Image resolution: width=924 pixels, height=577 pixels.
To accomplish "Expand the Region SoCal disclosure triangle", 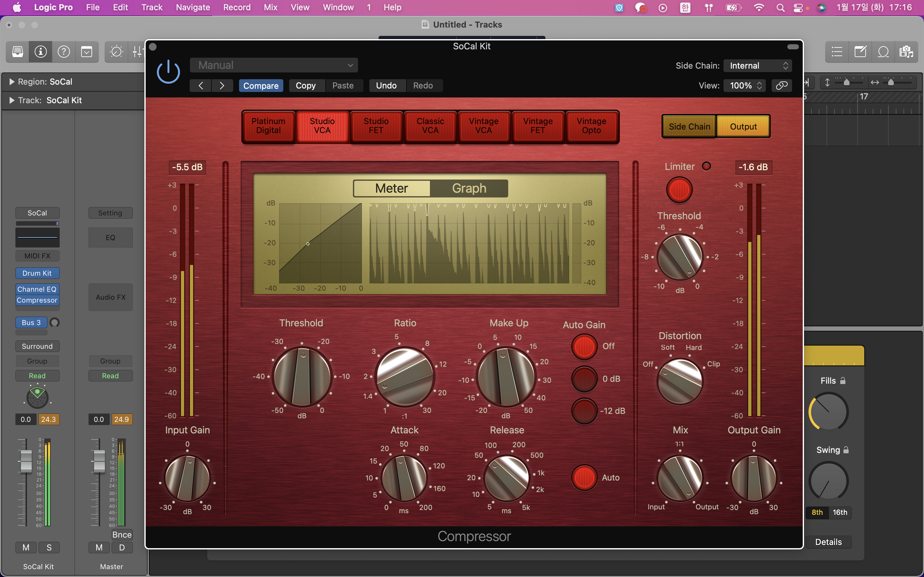I will pyautogui.click(x=12, y=82).
